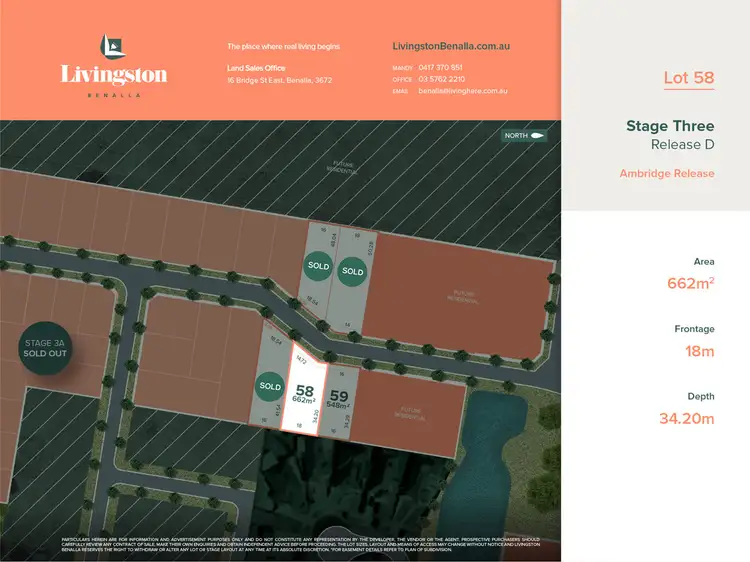Click the SOLD badge left of Lot 58
The width and height of the screenshot is (750, 562).
point(270,386)
